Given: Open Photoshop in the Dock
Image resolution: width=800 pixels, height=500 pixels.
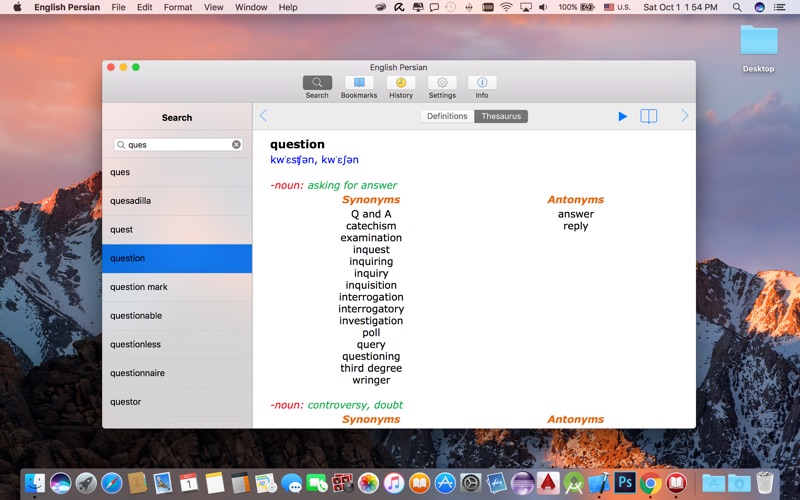Looking at the screenshot, I should pyautogui.click(x=625, y=483).
